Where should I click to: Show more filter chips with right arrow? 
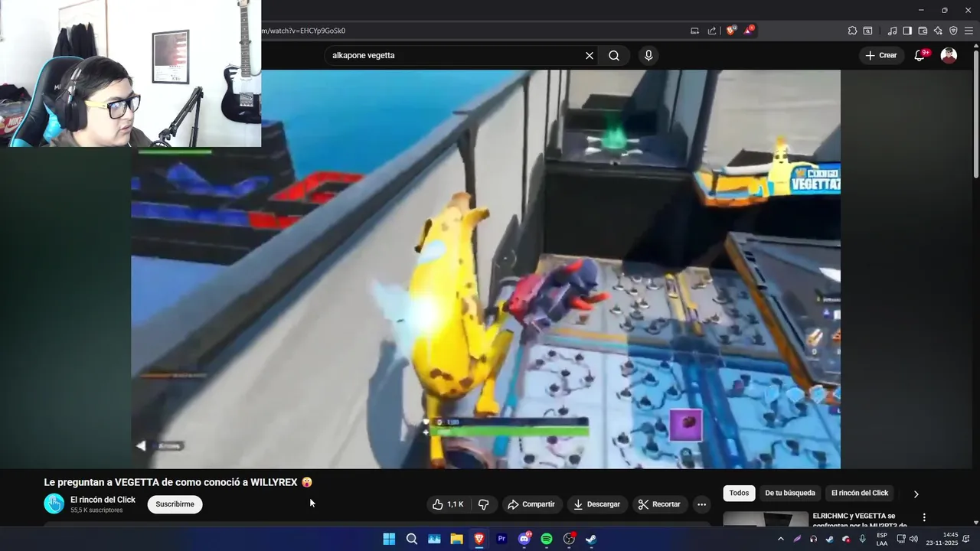pos(916,494)
